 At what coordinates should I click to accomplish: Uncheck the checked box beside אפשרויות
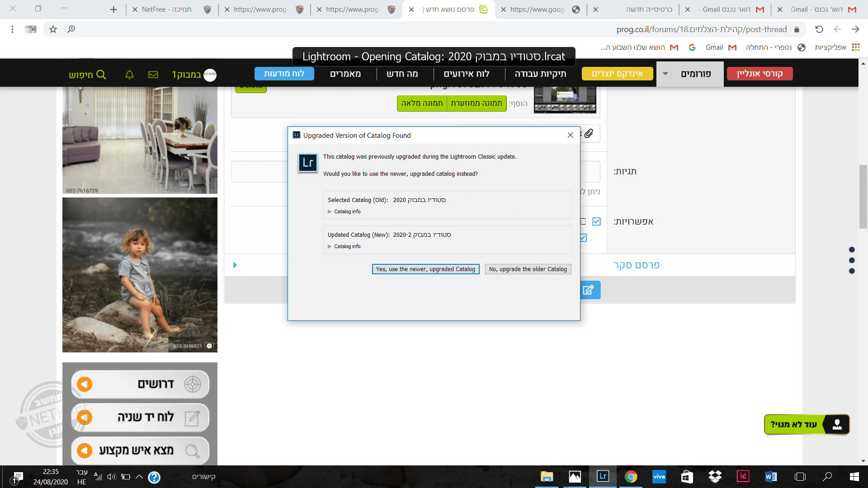[x=596, y=221]
